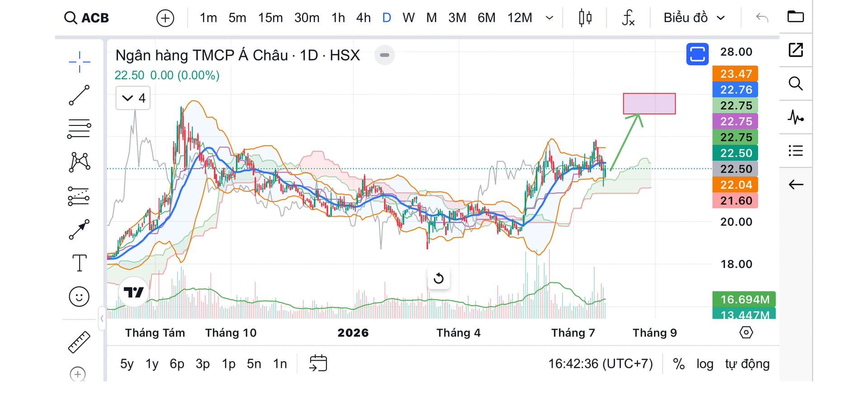Open the timezone menu showing 16:42:36 (UTC+7)

point(600,364)
